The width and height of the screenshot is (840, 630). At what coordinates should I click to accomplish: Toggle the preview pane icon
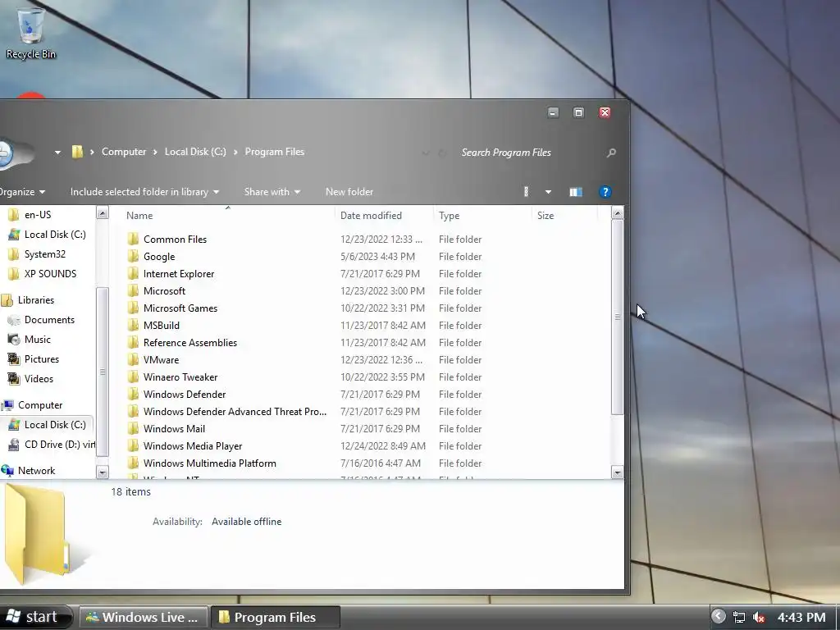[576, 192]
